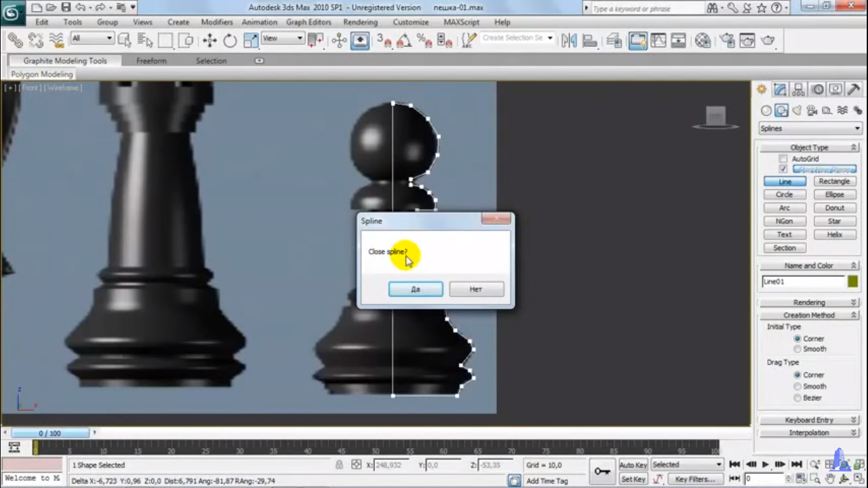Enable the AutoGrid checkbox
The width and height of the screenshot is (868, 488).
(x=783, y=159)
